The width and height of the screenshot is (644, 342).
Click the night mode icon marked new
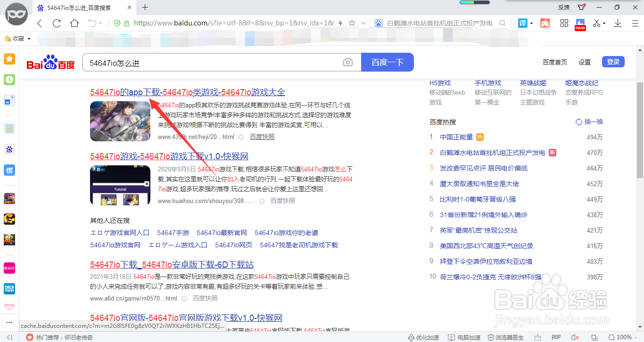(x=580, y=24)
